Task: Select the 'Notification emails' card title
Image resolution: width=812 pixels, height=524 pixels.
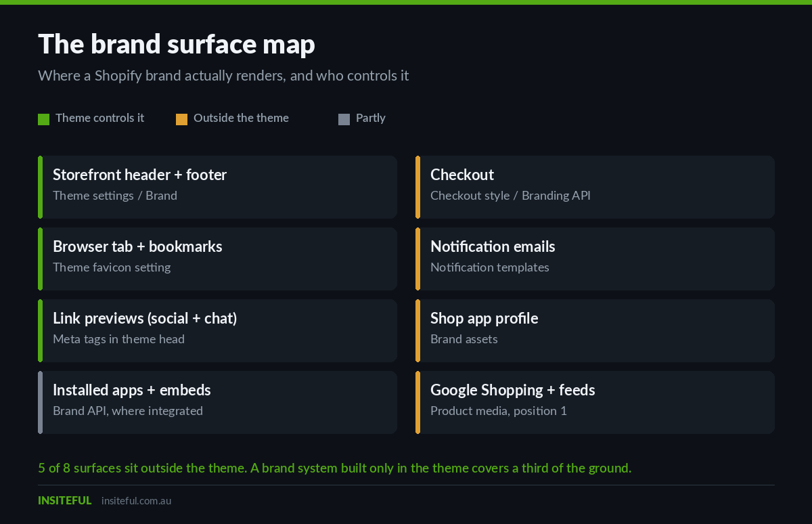Action: (493, 246)
